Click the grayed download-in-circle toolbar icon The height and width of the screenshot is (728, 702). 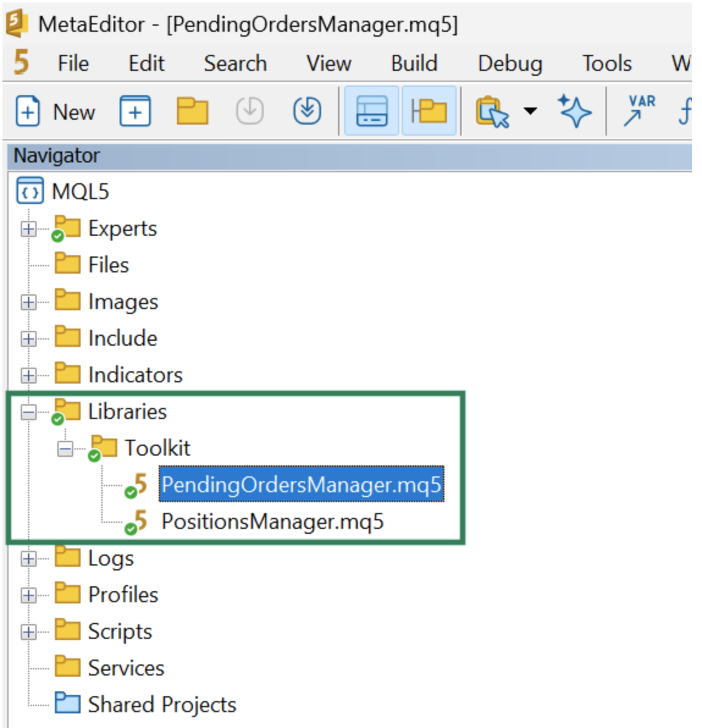(250, 111)
